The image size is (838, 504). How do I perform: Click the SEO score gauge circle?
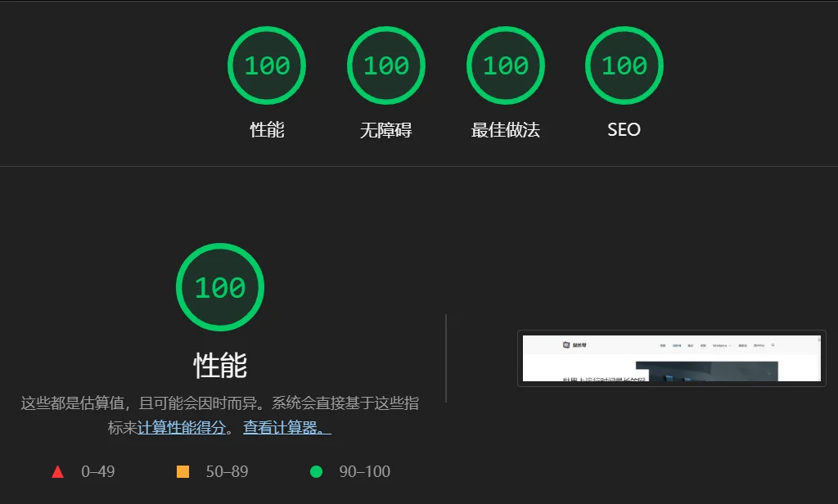tap(624, 65)
